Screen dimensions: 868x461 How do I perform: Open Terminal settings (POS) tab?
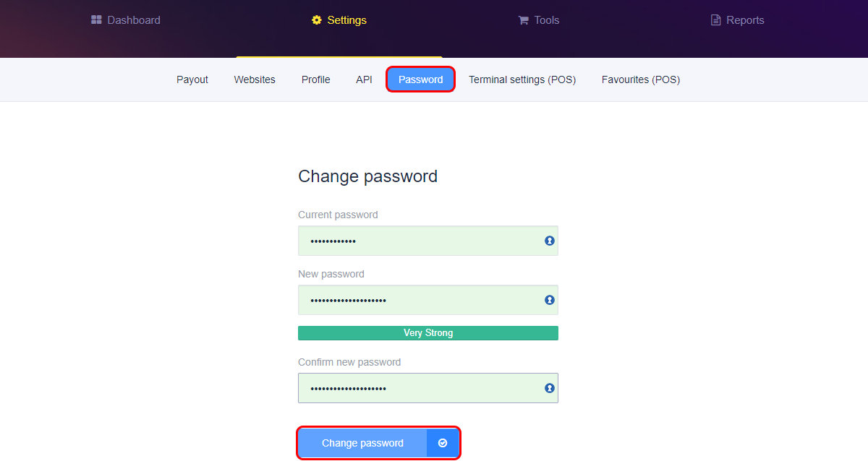pyautogui.click(x=522, y=79)
